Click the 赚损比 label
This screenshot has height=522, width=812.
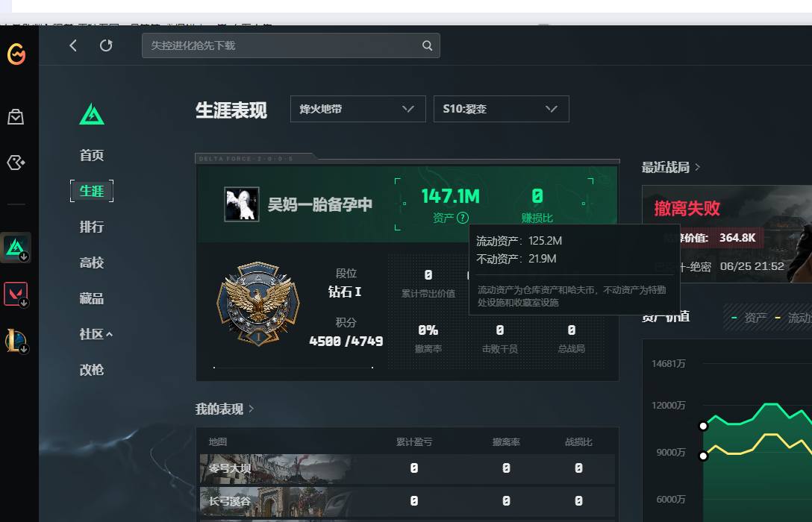tap(537, 218)
